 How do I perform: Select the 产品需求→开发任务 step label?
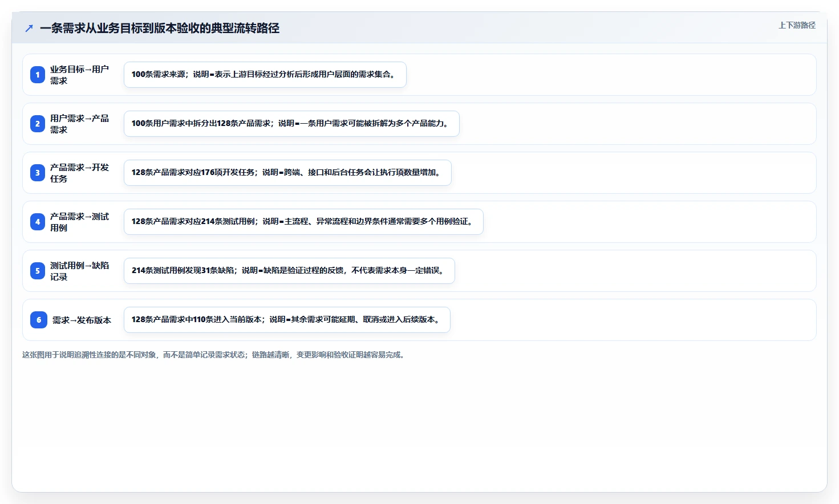[79, 173]
